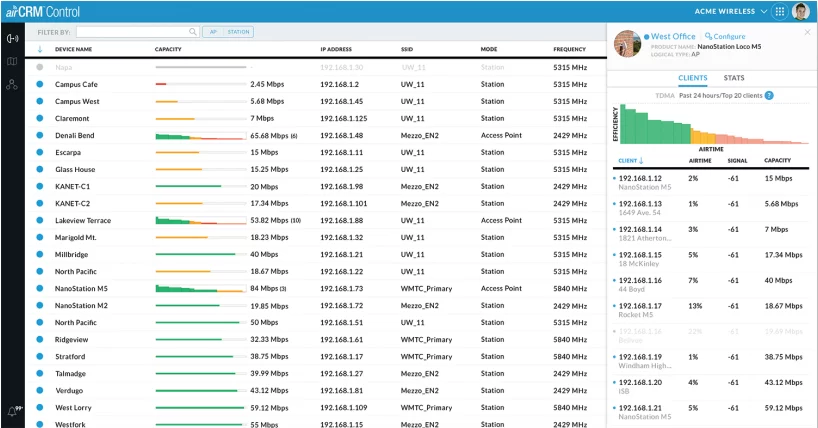Open the topology view sidebar icon
The image size is (818, 428).
[12, 85]
